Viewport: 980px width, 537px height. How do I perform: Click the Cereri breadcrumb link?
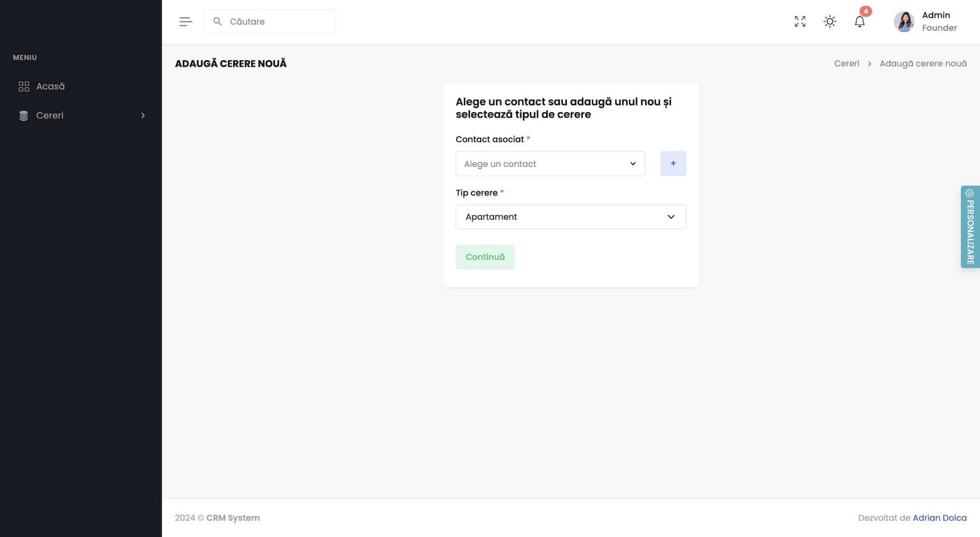tap(846, 63)
